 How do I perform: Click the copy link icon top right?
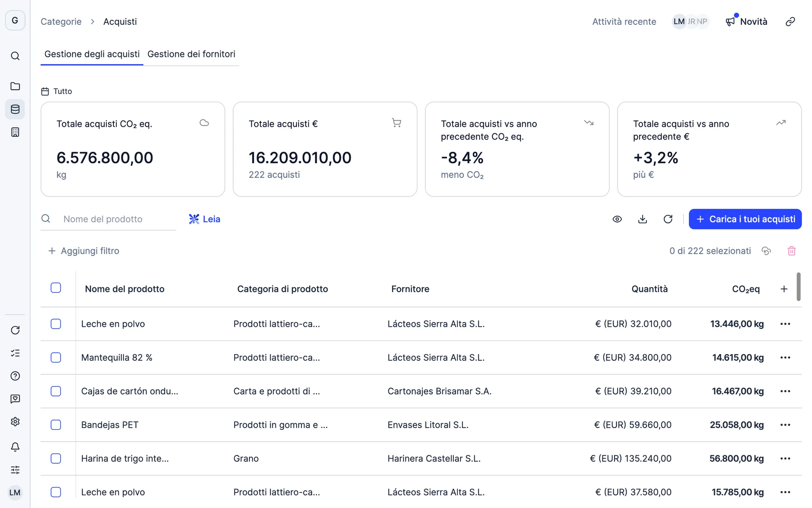tap(790, 22)
